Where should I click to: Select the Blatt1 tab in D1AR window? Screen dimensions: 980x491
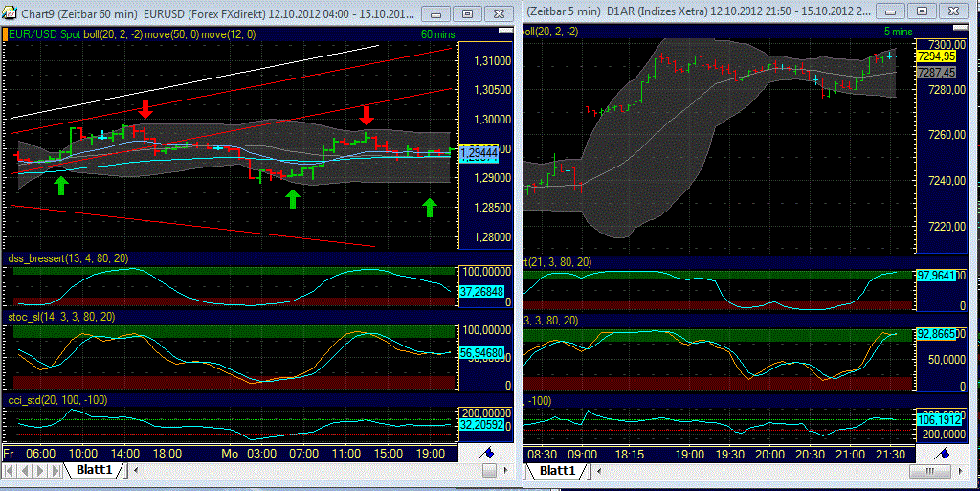(556, 470)
